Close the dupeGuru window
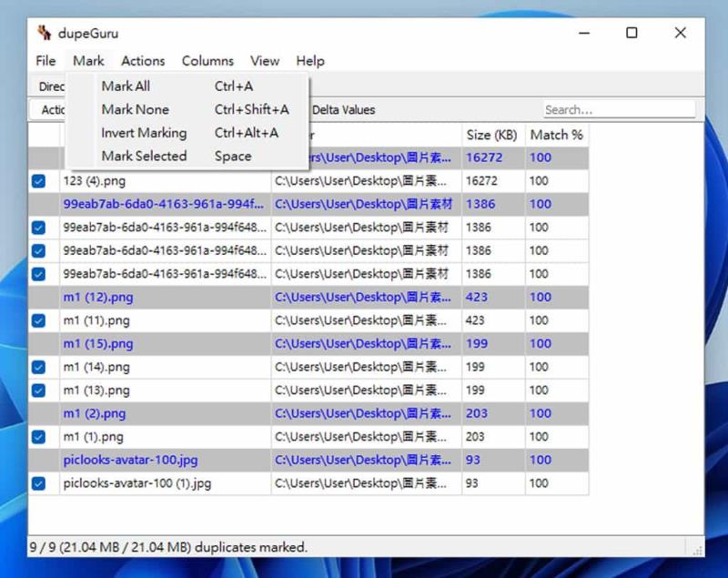The height and width of the screenshot is (578, 728). [680, 33]
